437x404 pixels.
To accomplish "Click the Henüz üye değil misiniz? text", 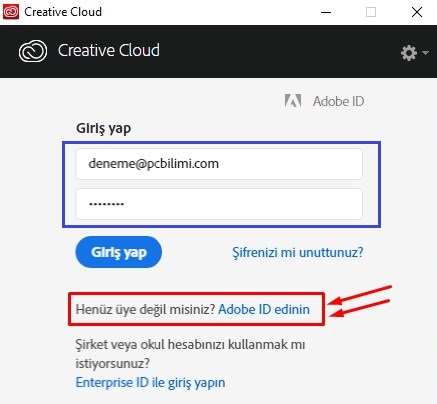I will [x=146, y=309].
